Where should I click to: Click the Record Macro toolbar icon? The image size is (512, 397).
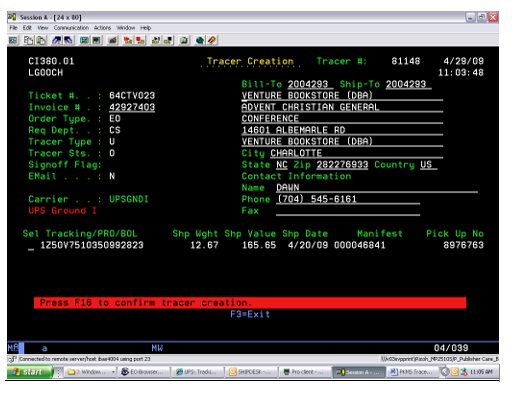point(128,40)
